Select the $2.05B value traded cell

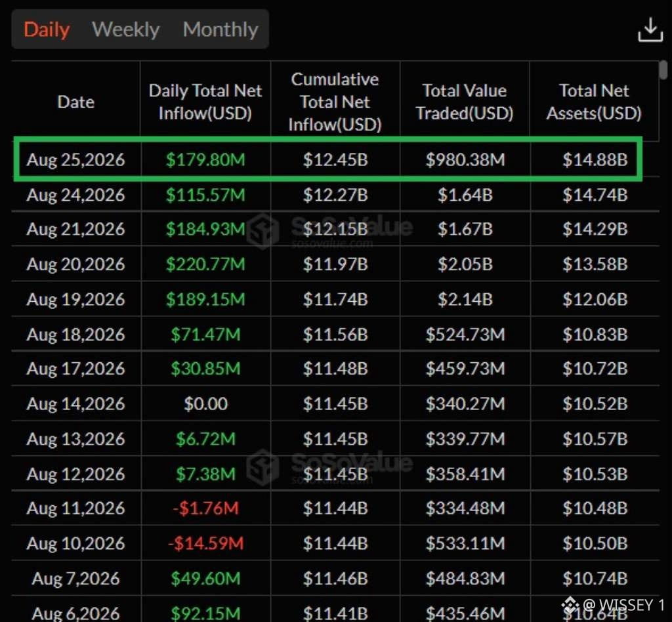(465, 264)
